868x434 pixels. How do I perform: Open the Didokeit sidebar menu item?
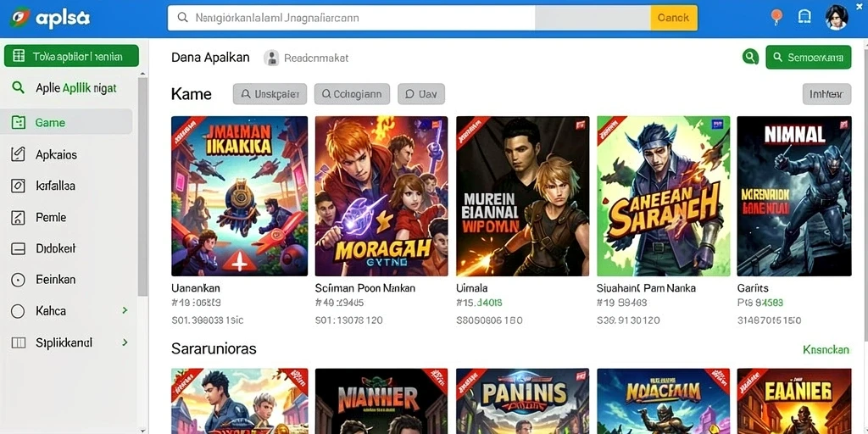point(69,248)
